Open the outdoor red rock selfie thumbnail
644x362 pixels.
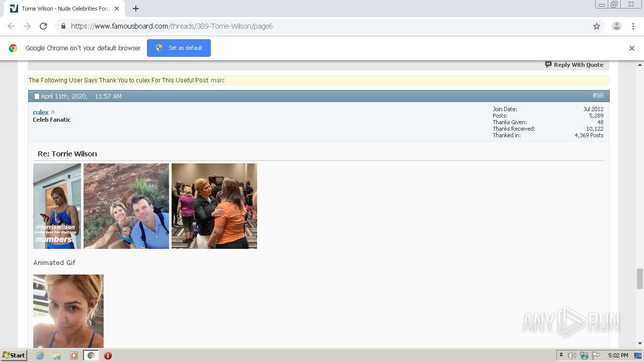pos(126,206)
